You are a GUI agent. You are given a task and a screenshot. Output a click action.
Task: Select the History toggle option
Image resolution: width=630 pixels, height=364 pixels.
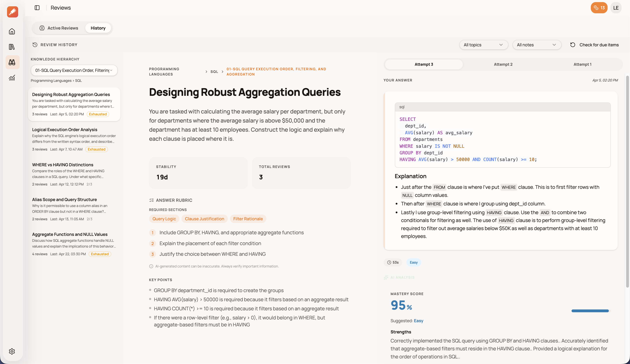click(x=98, y=28)
